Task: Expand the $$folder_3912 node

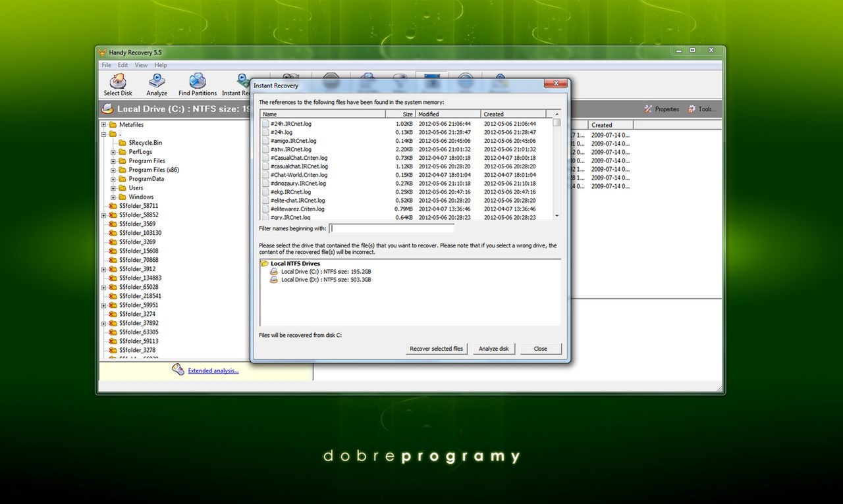Action: pos(103,269)
